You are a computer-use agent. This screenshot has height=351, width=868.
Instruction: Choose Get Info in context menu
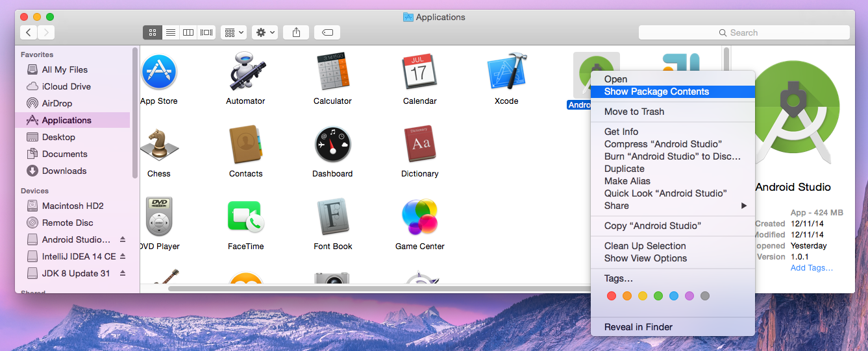pyautogui.click(x=673, y=132)
